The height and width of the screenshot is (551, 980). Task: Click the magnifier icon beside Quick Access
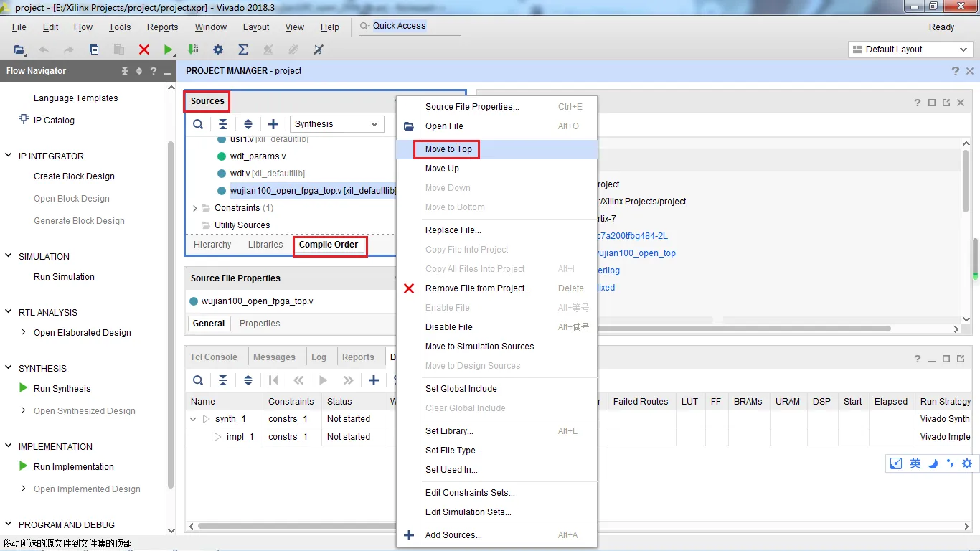click(x=364, y=26)
